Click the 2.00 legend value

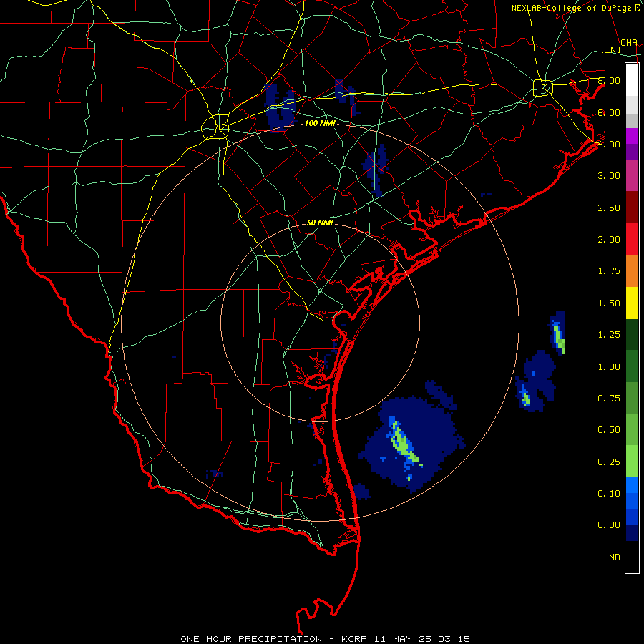click(x=609, y=240)
